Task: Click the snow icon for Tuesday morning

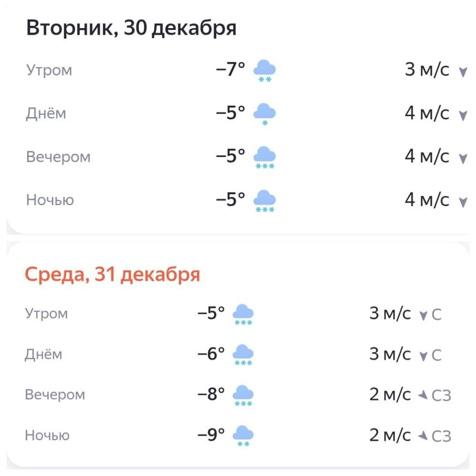Action: pos(264,71)
